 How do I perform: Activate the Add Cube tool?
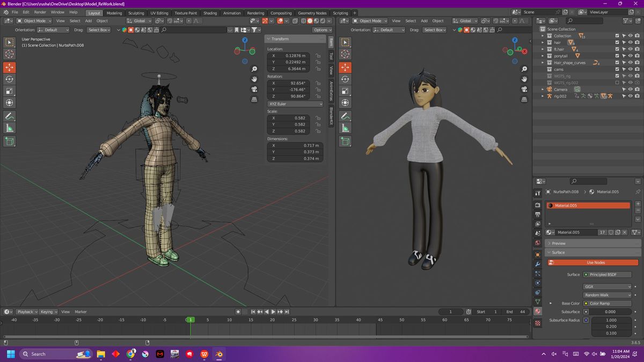9,142
